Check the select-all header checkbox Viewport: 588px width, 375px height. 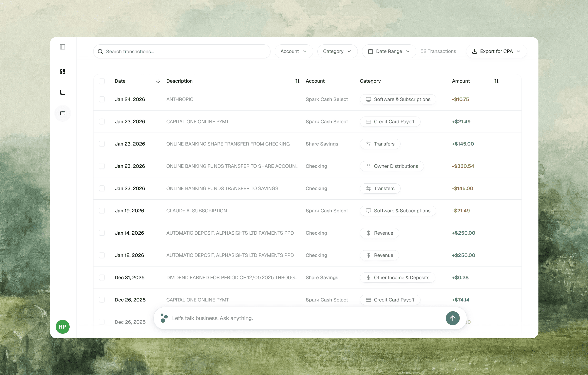tap(102, 81)
